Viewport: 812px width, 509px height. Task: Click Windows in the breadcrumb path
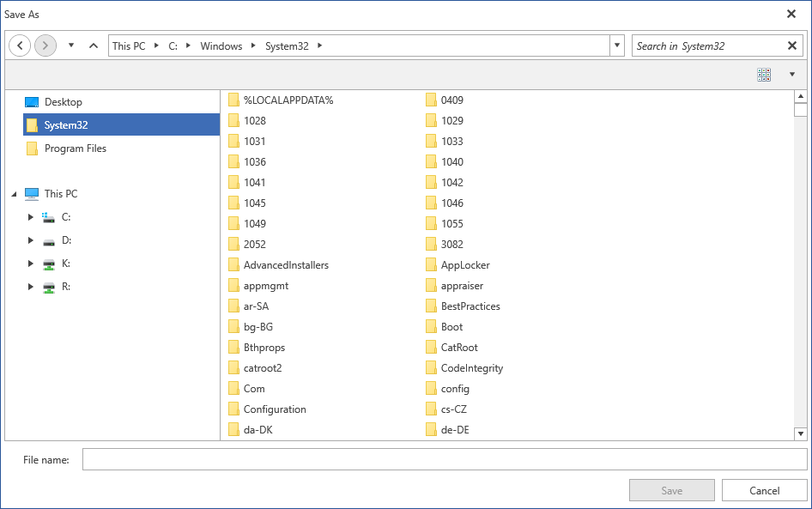click(x=221, y=45)
